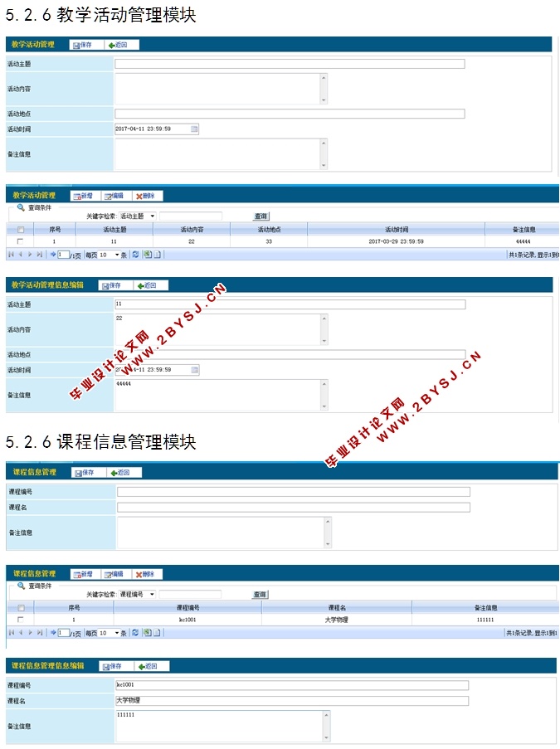Click print page icon in 教学活动管理 pager
560x749 pixels.
coord(157,255)
